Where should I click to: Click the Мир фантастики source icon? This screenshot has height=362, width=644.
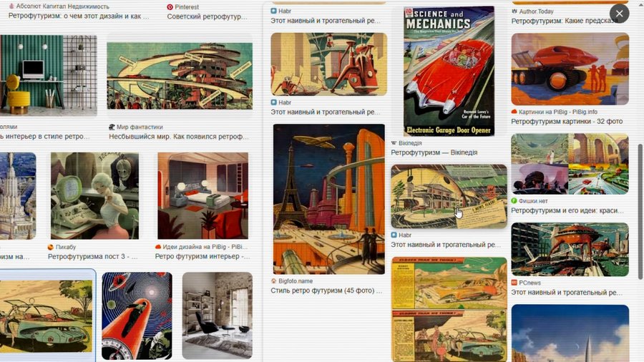point(112,127)
